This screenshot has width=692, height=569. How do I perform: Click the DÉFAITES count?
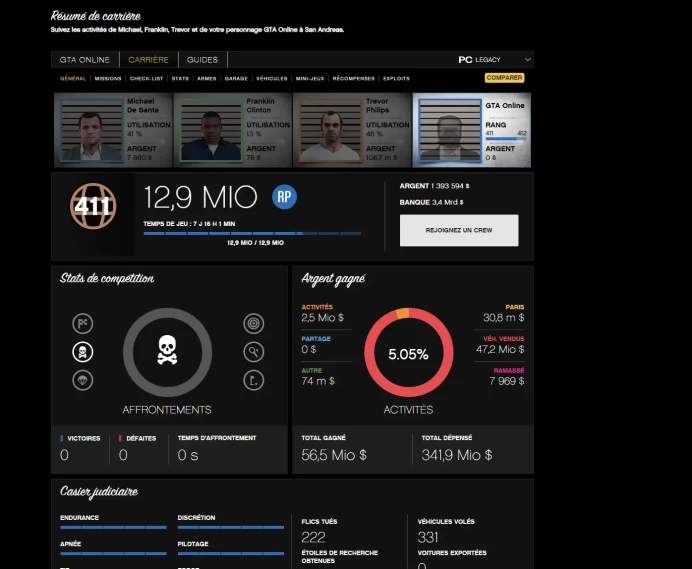tap(123, 455)
